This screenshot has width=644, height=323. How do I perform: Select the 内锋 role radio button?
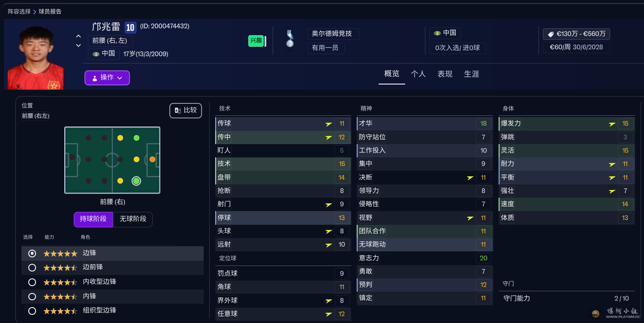pos(32,296)
